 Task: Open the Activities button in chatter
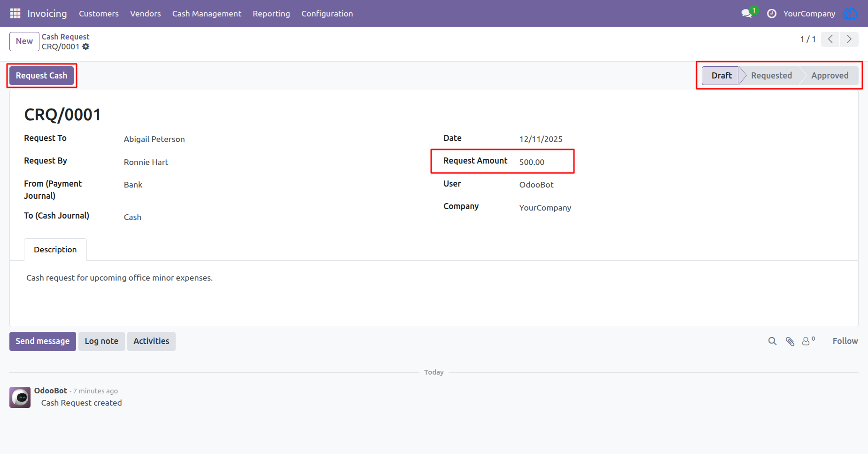tap(151, 341)
